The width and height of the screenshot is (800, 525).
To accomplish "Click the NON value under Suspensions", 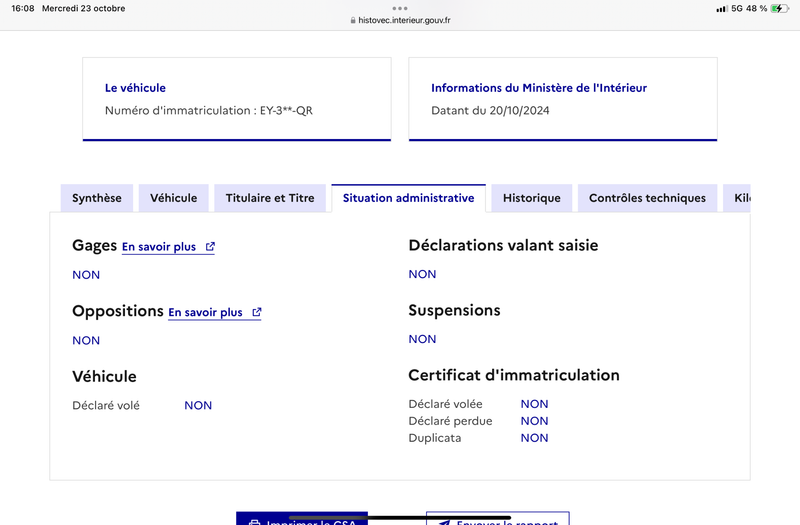I will (x=422, y=339).
